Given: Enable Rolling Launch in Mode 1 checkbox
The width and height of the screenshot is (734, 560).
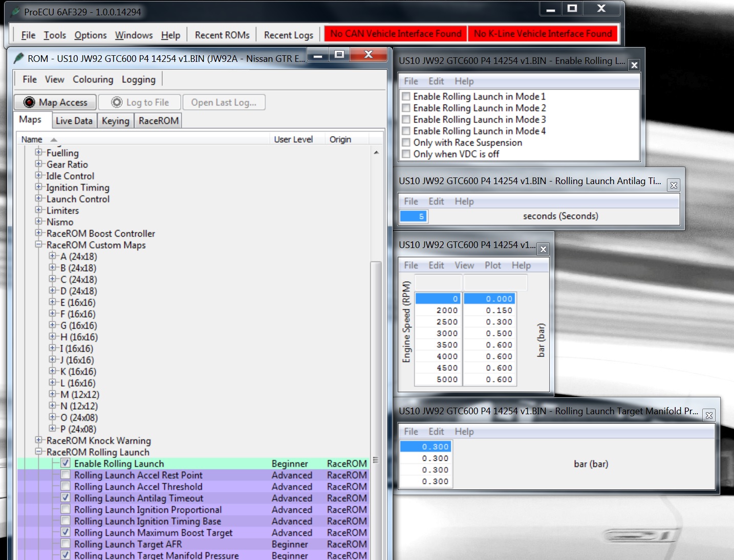Looking at the screenshot, I should coord(406,97).
